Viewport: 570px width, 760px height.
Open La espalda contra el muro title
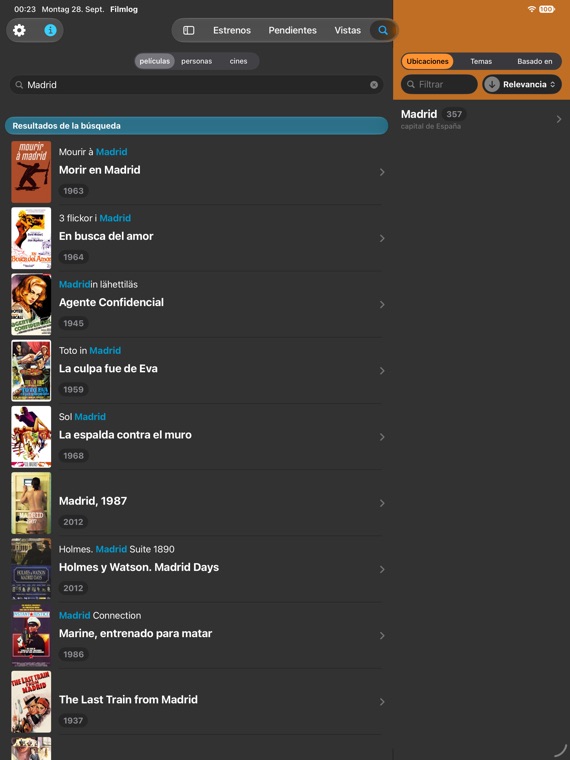pos(125,435)
